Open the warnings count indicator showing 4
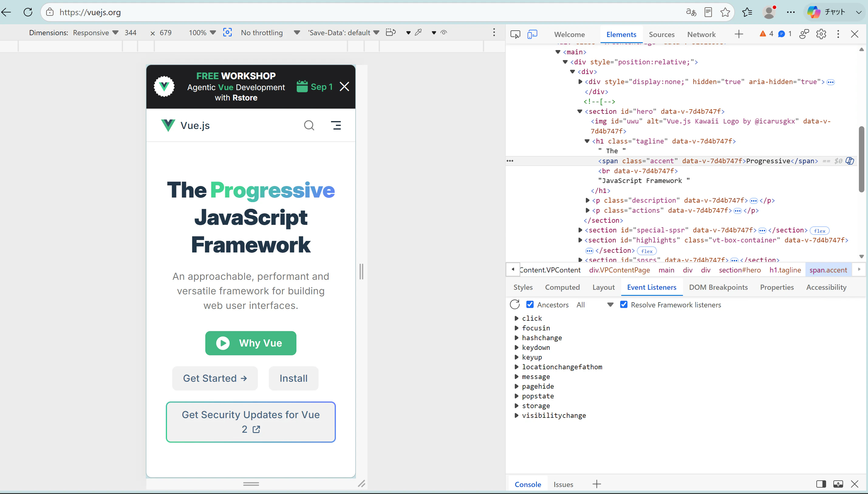 pos(767,34)
